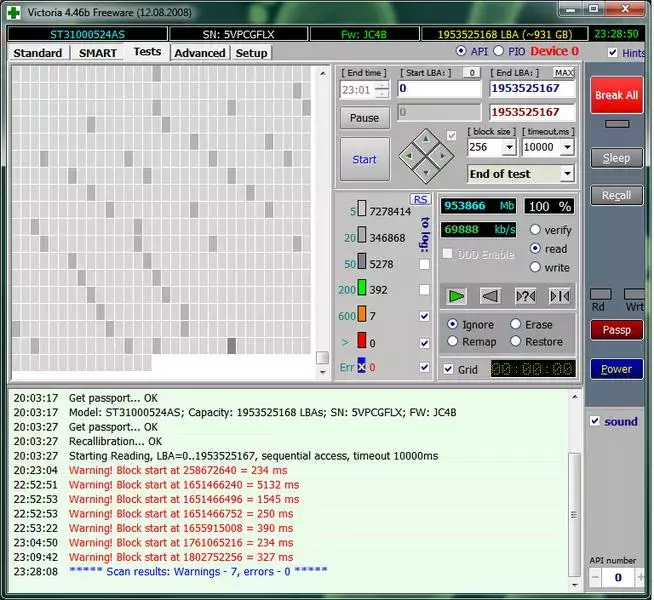Screen dimensions: 654x600
Task: Select the API mode radio button
Action: [461, 51]
